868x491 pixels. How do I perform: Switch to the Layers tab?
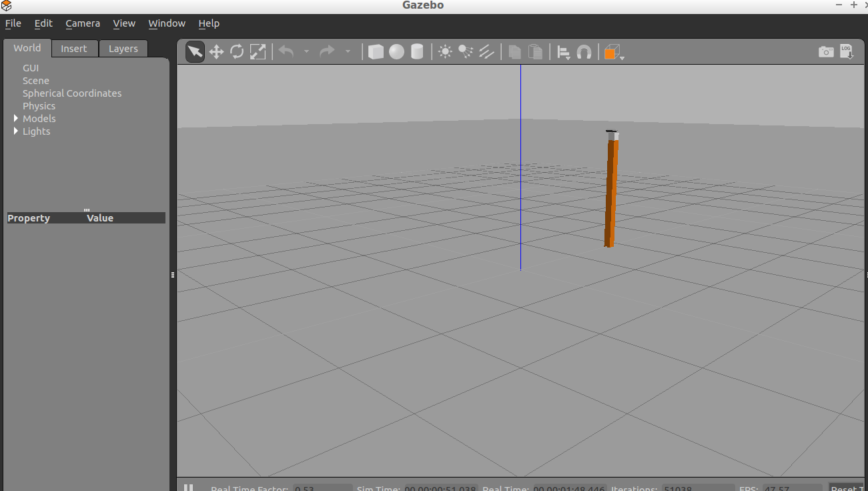pyautogui.click(x=123, y=49)
